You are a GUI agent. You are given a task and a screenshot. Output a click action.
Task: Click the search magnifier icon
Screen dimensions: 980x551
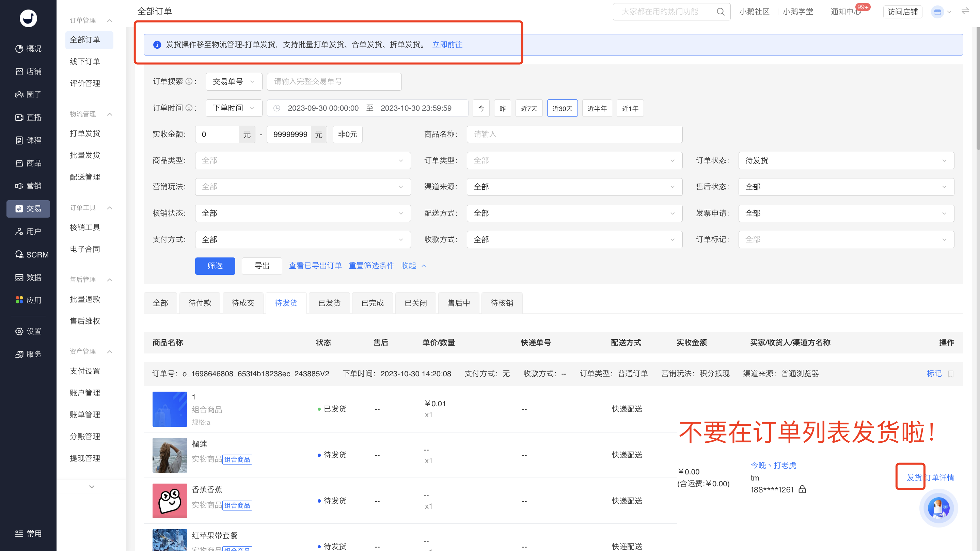click(721, 12)
